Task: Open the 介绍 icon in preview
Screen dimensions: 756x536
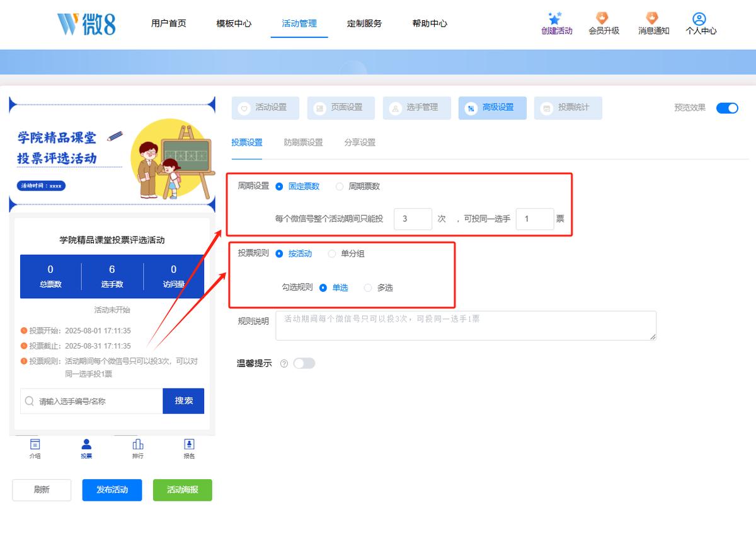Action: 35,444
